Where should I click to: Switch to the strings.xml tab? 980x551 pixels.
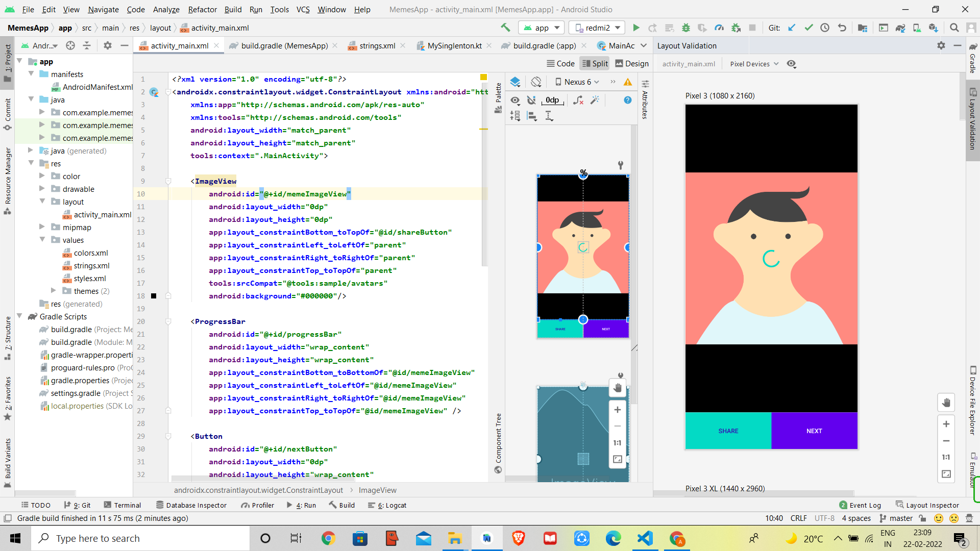pyautogui.click(x=377, y=45)
